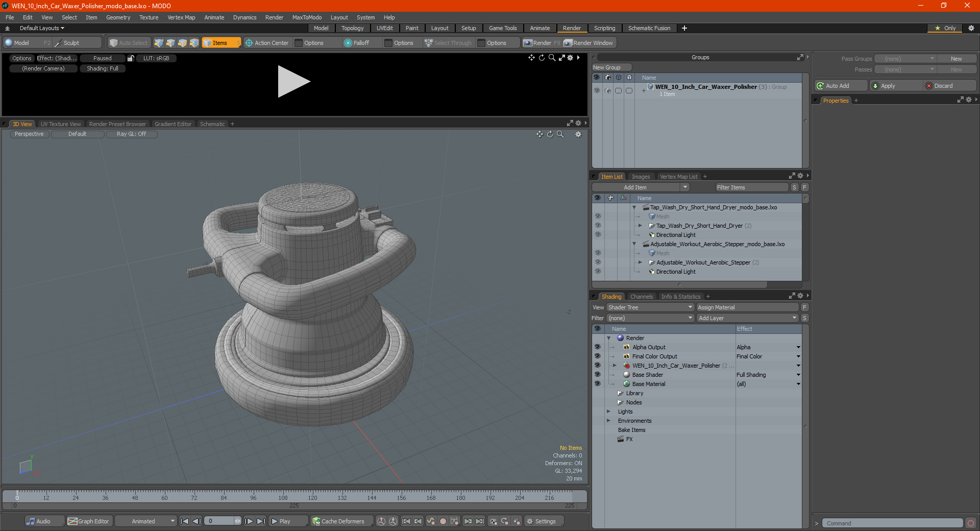Toggle visibility of Adjustable_Workout_Aerobic_Stepper item
The image size is (980, 531).
(x=598, y=262)
